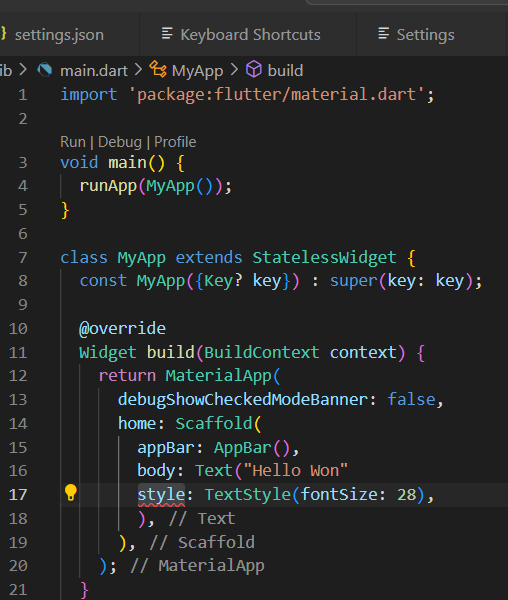Select build in the breadcrumb path
Screen dimensions: 508x600
(285, 71)
